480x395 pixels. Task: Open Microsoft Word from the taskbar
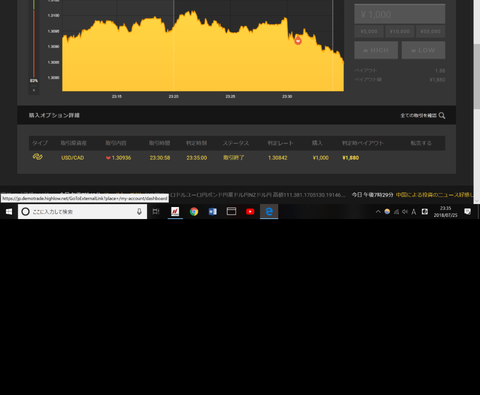(212, 211)
